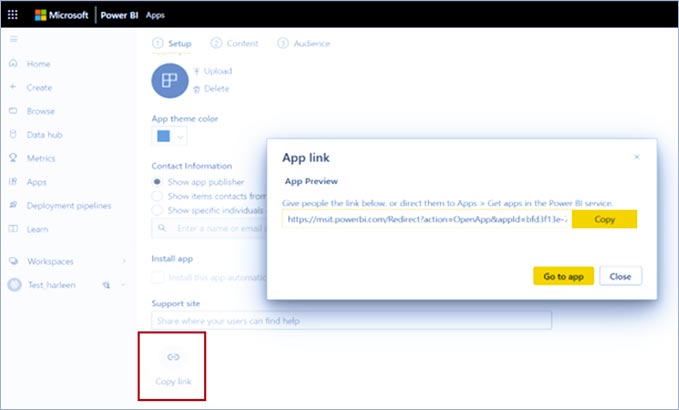Click the Enter a name or email field
This screenshot has width=679, height=410.
(209, 228)
